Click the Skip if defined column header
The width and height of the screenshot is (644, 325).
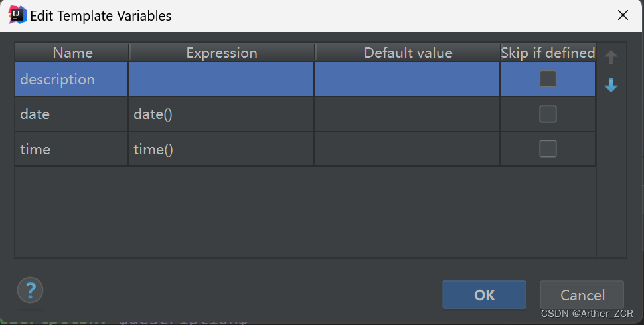[x=548, y=53]
